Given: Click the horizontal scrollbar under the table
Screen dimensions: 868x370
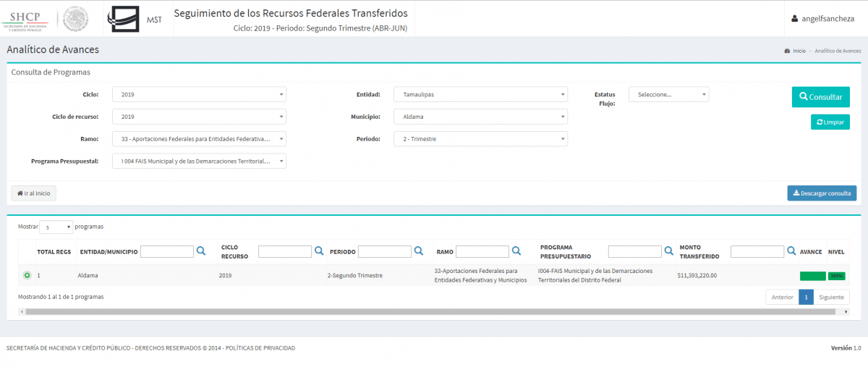Looking at the screenshot, I should click(434, 312).
